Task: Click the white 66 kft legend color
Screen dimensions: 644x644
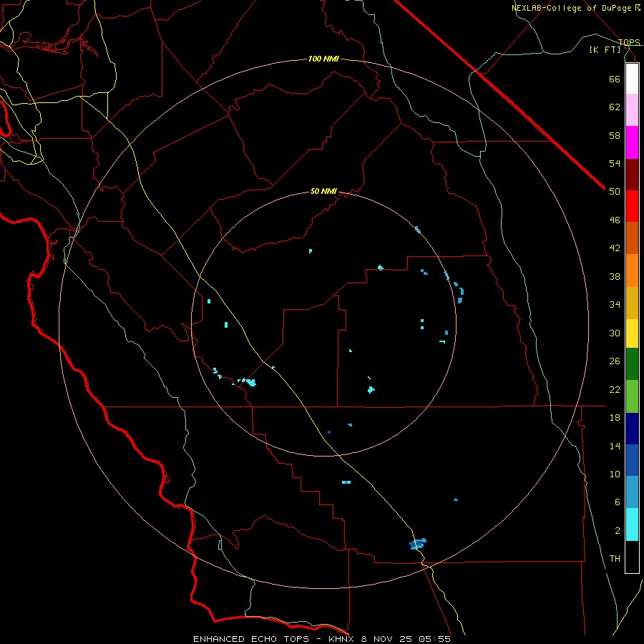Action: [632, 79]
